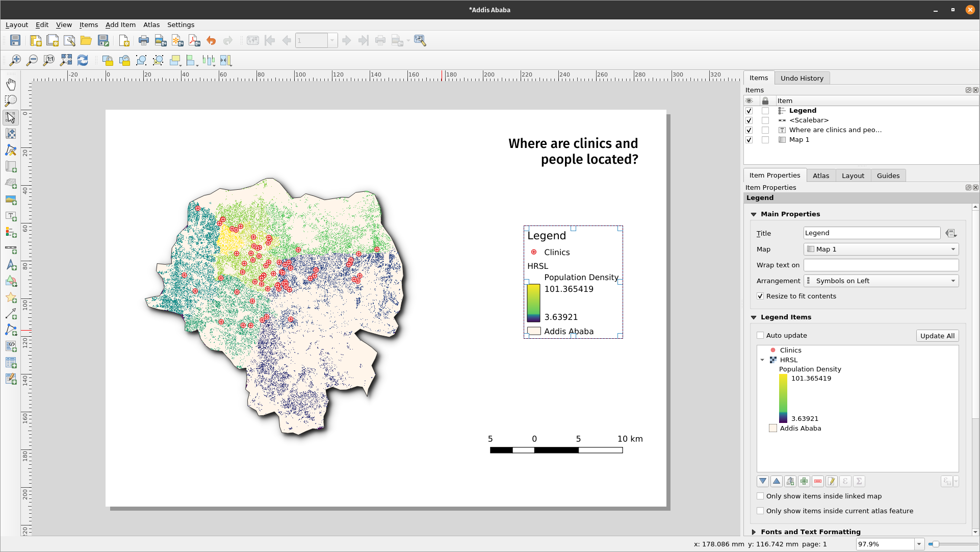
Task: Click the Population Density color ramp in legend tree
Action: 783,398
